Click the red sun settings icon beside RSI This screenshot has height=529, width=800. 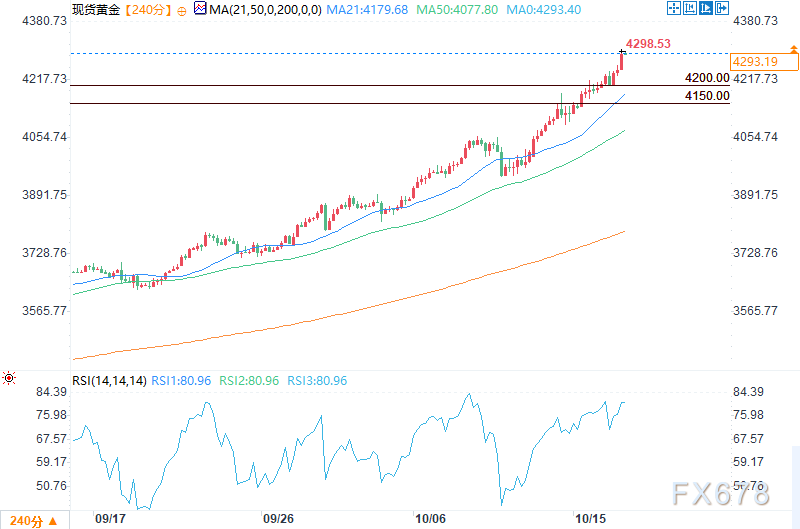pos(9,378)
